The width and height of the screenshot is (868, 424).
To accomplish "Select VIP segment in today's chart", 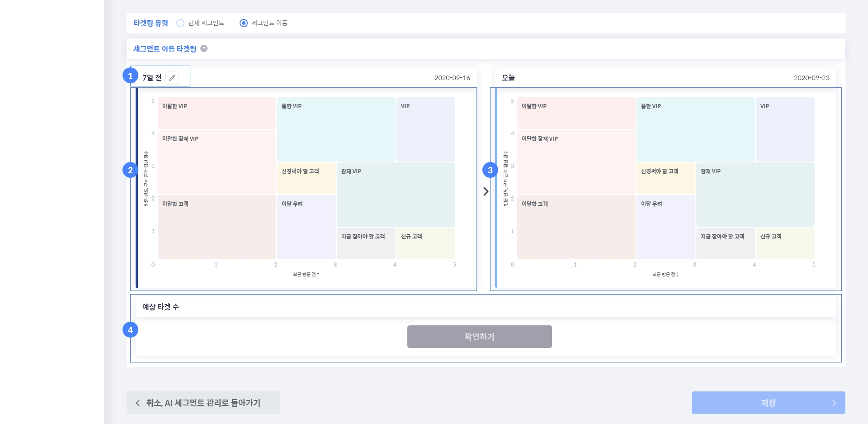I will [x=785, y=129].
